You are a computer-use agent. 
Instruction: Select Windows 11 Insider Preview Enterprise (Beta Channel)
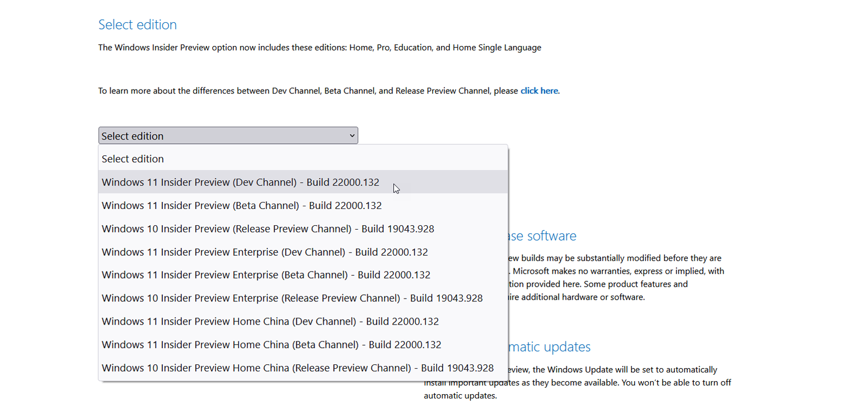[303, 275]
